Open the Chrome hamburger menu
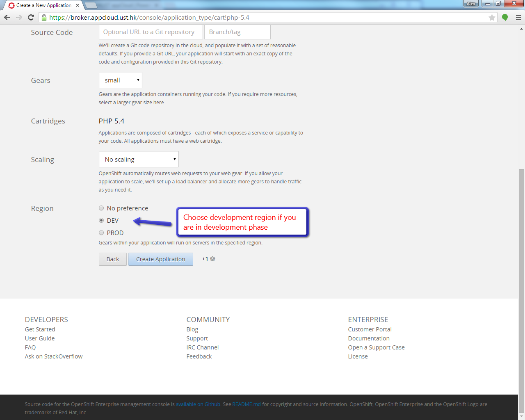The image size is (525, 420). click(x=518, y=17)
